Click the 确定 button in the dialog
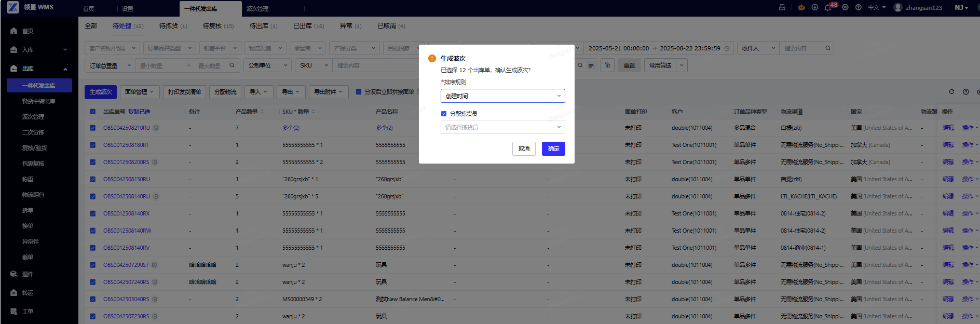 (x=553, y=149)
